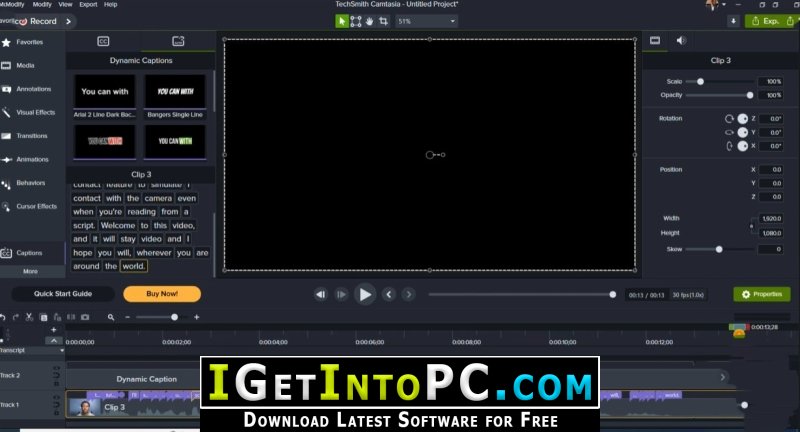Open the Modify menu beside View

click(42, 4)
